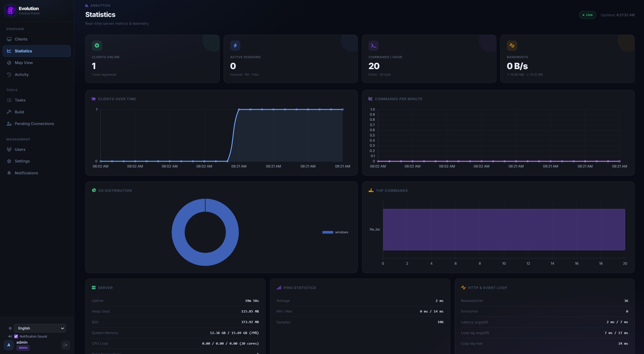Select the Statistics sidebar item
This screenshot has height=354, width=644.
[37, 51]
